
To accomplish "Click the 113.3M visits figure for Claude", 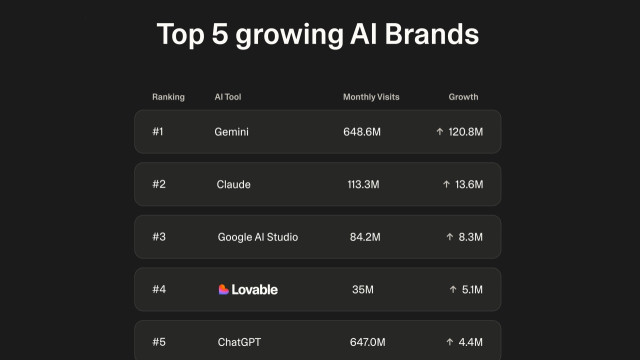I will click(x=363, y=184).
